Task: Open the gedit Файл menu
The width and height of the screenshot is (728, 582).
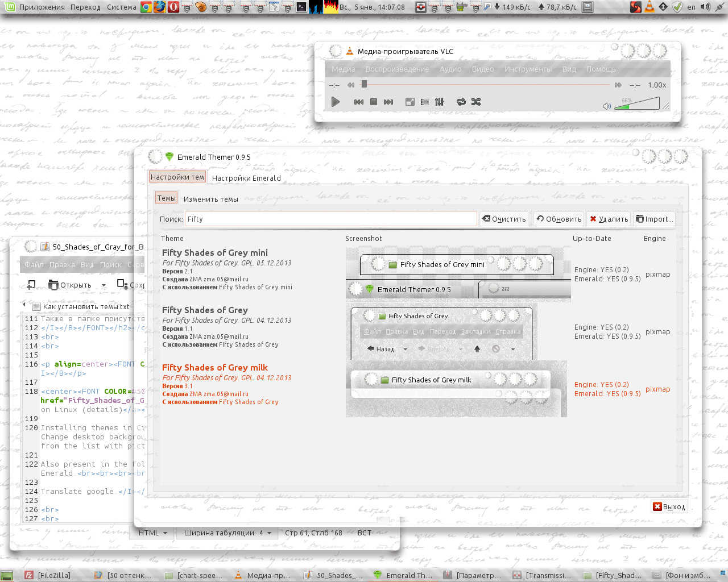Action: pos(34,265)
